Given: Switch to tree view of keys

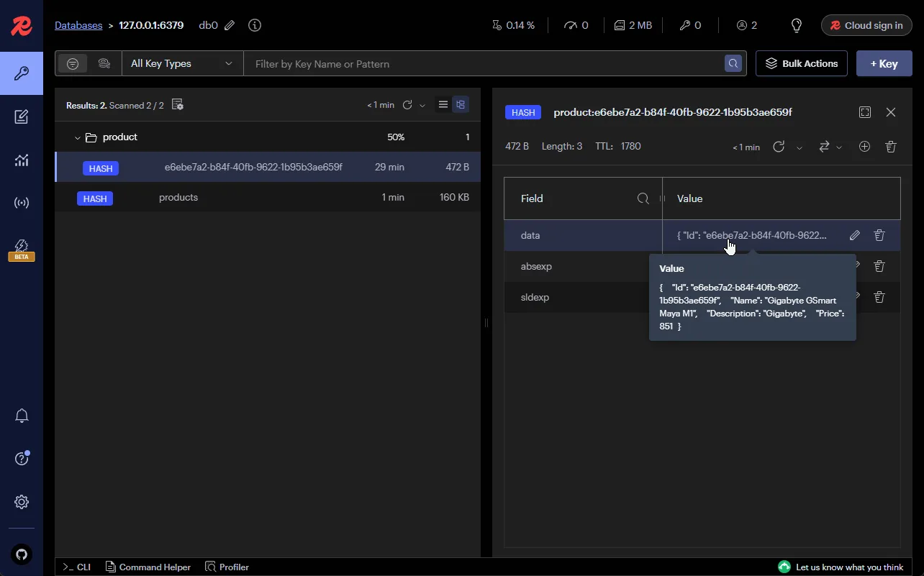Looking at the screenshot, I should pos(461,105).
